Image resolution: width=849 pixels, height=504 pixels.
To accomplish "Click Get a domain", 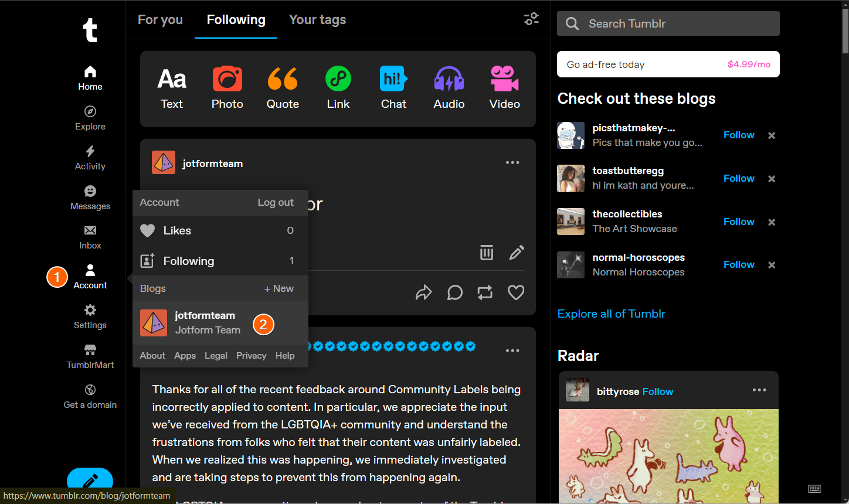I will pyautogui.click(x=90, y=397).
